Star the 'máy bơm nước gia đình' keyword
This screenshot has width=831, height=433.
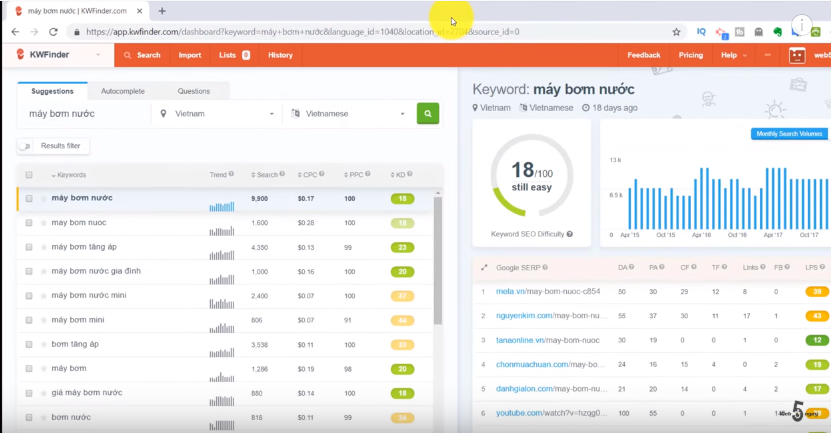[43, 271]
